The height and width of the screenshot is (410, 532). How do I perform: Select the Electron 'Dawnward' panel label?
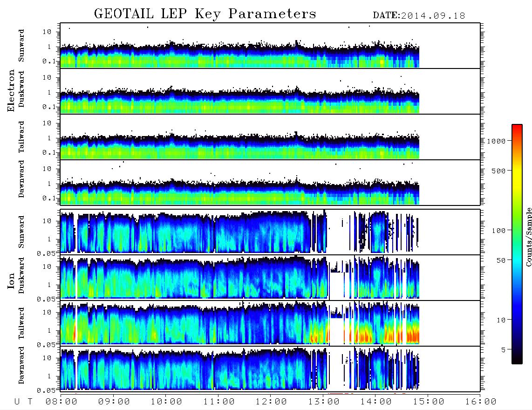tap(21, 179)
